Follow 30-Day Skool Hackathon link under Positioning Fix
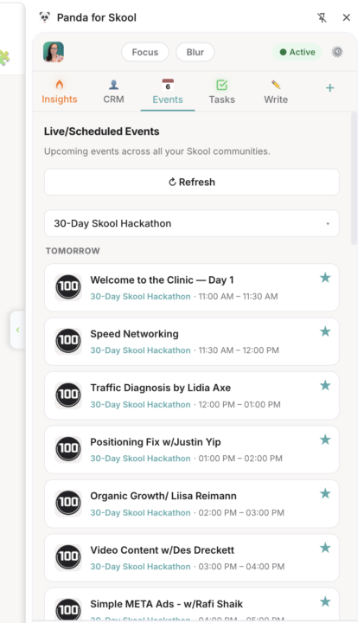 (140, 459)
